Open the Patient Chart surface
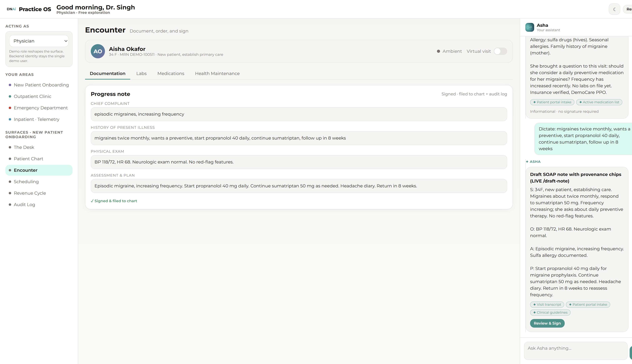The width and height of the screenshot is (632, 364). (x=28, y=159)
